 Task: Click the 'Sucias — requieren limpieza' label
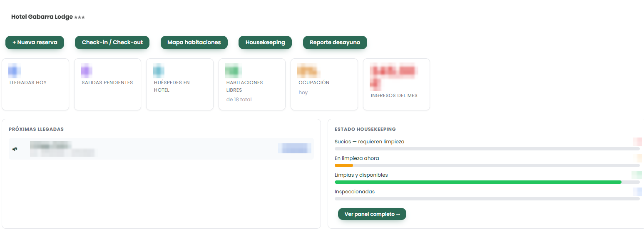(370, 142)
